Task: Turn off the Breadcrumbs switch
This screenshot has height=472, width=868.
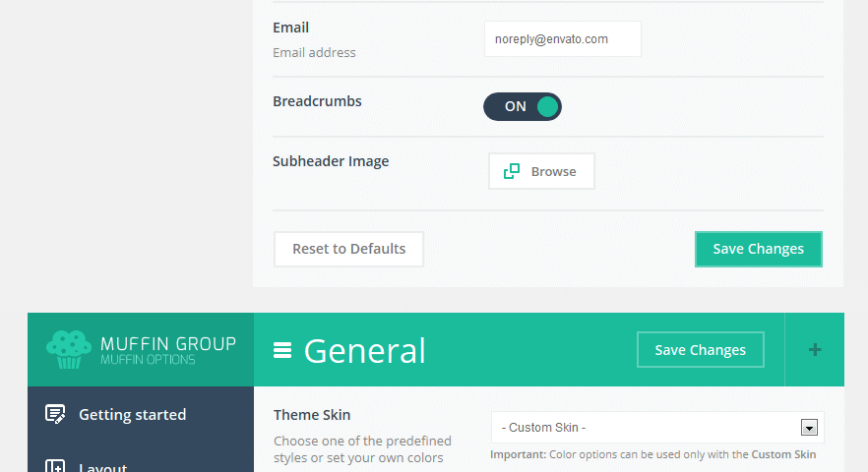Action: 522,106
